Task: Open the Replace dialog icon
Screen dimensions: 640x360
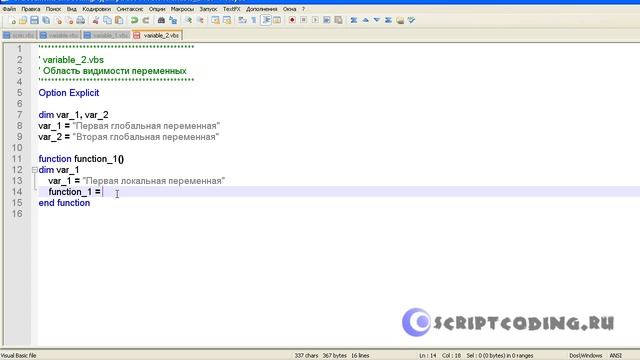Action: [x=173, y=20]
